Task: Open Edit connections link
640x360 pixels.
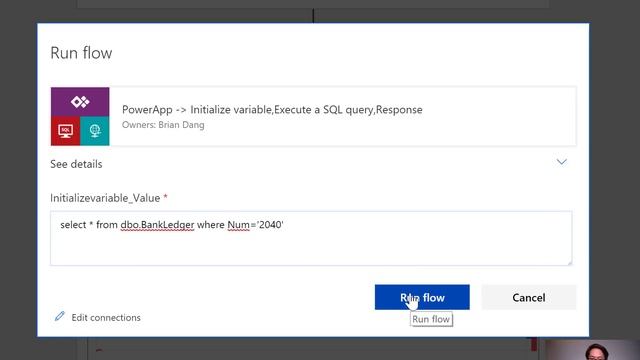Action: point(106,317)
